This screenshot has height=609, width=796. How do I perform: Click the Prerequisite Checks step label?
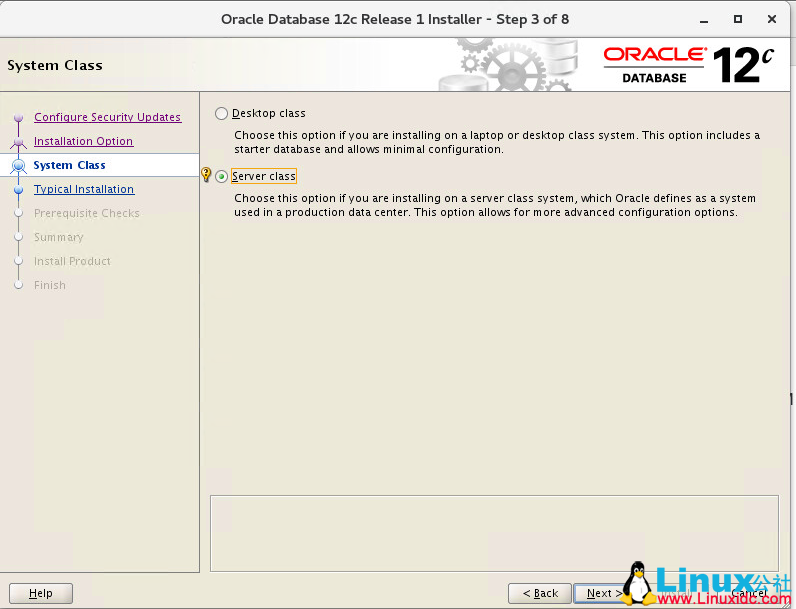click(x=87, y=213)
